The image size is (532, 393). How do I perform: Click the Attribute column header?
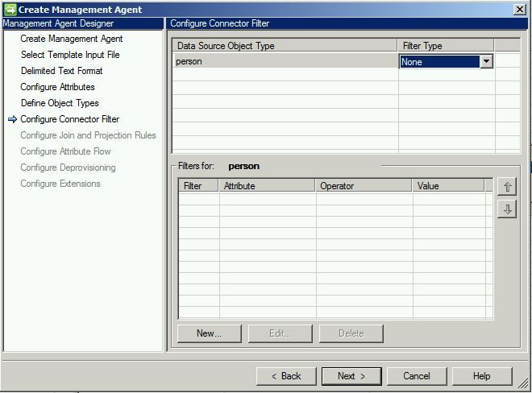click(x=268, y=186)
